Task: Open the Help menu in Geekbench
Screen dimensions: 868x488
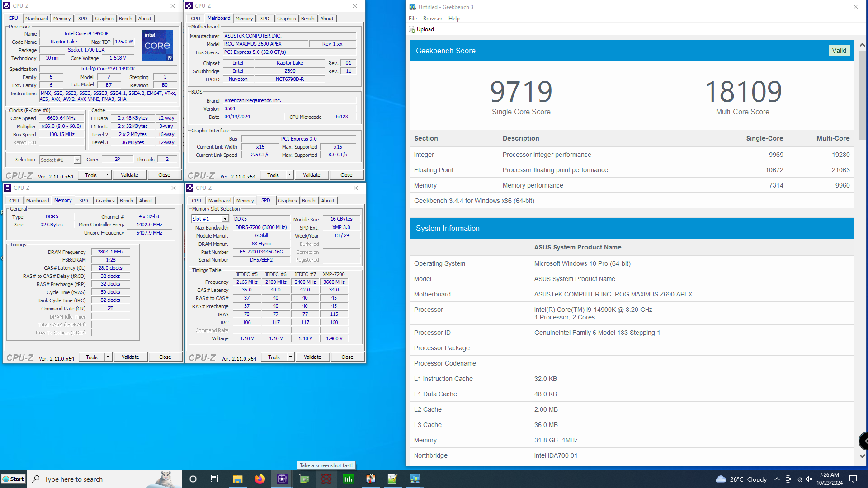Action: (x=454, y=19)
